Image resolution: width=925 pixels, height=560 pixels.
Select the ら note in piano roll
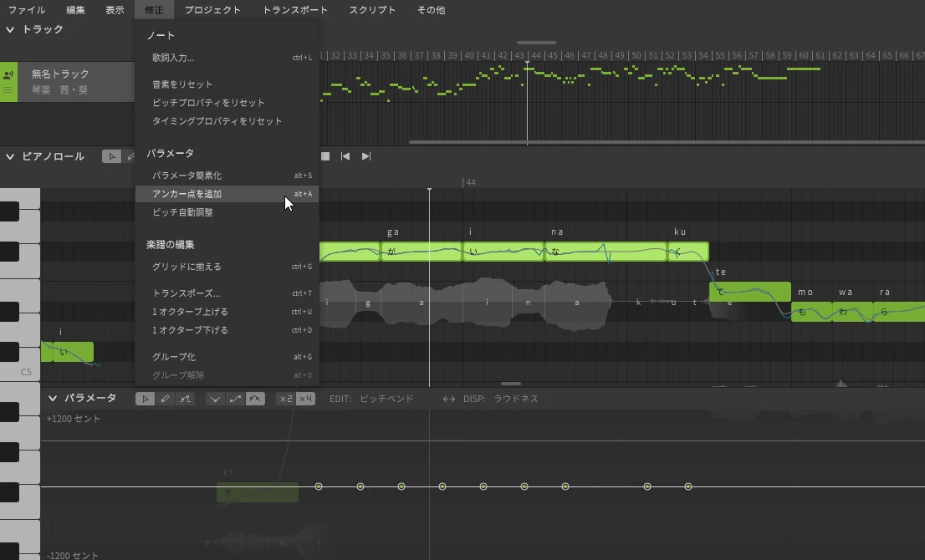(899, 312)
